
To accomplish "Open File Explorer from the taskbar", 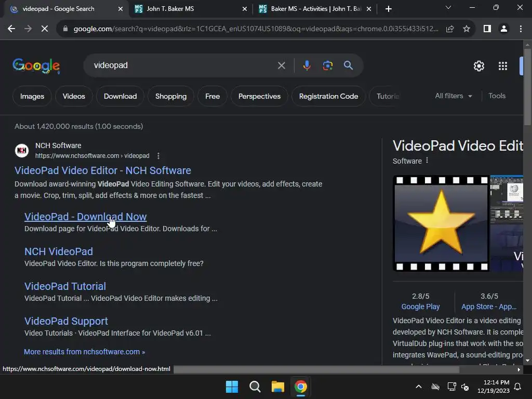I will (x=277, y=387).
